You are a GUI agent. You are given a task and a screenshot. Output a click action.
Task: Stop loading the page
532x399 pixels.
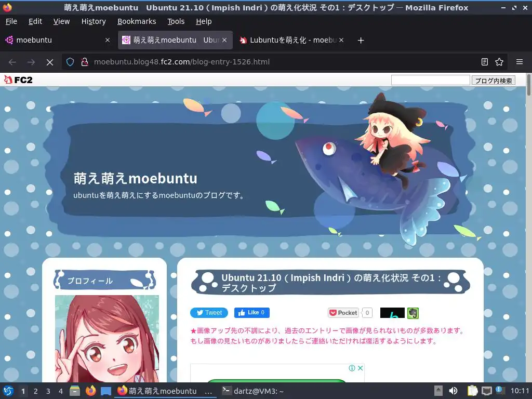tap(50, 62)
